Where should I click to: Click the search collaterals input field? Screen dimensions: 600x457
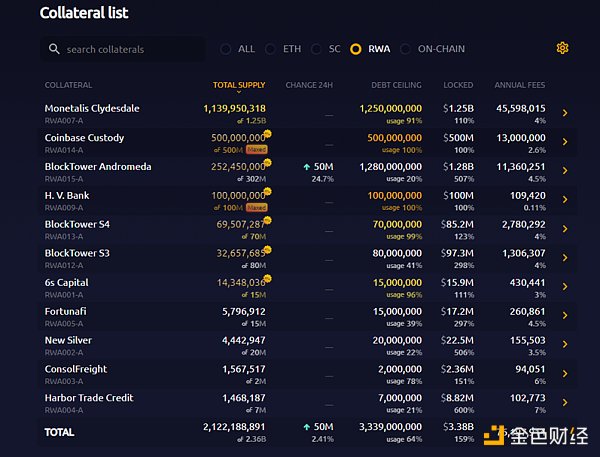(130, 49)
